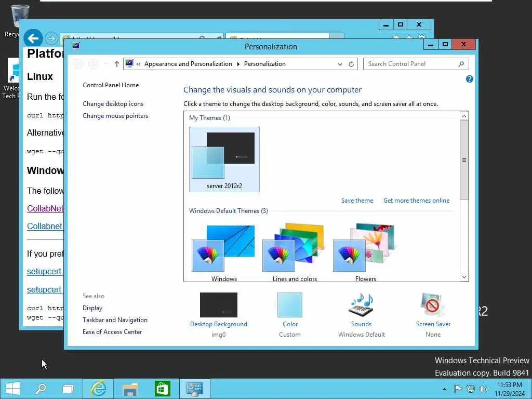The height and width of the screenshot is (399, 532).
Task: Click the Up arrow in Personalization navigation
Action: pos(117,64)
